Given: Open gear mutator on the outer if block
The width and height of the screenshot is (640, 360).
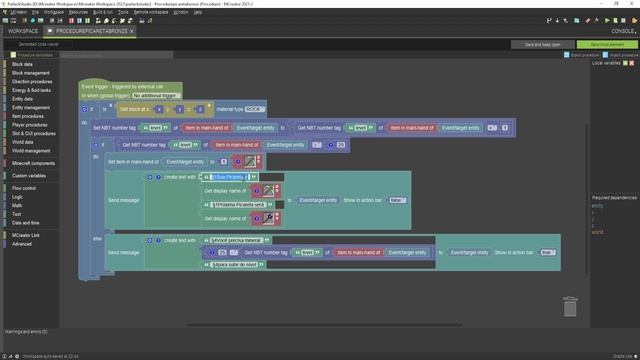Looking at the screenshot, I should coord(84,109).
